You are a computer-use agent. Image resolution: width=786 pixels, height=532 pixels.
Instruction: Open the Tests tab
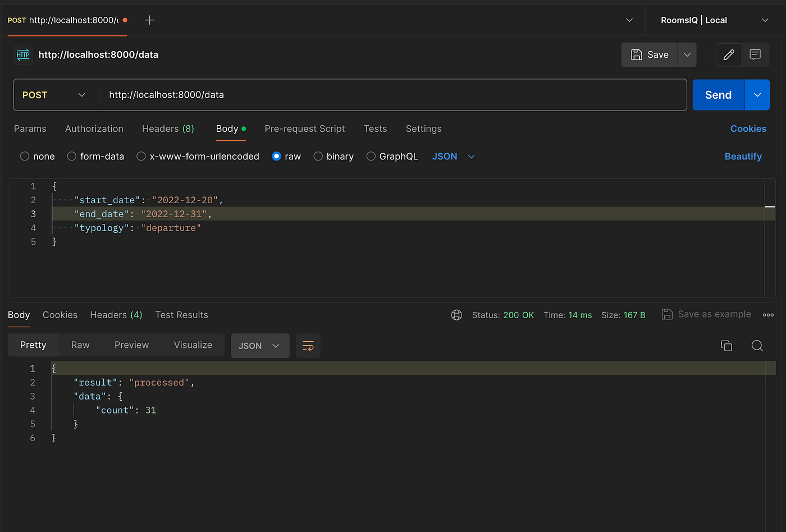(x=375, y=129)
